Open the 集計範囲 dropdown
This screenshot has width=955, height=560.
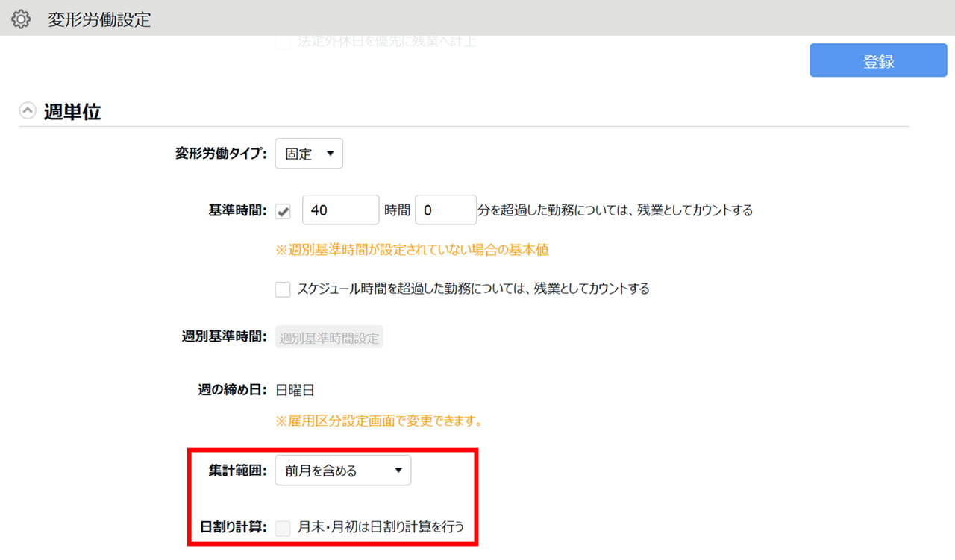point(343,471)
